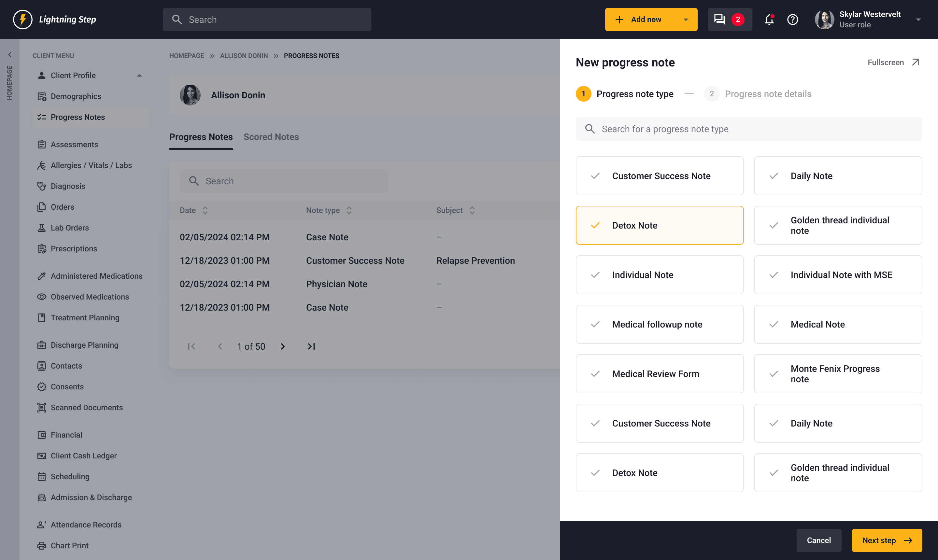Go to ALLISON DONIN breadcrumb link
The height and width of the screenshot is (560, 938).
click(244, 55)
